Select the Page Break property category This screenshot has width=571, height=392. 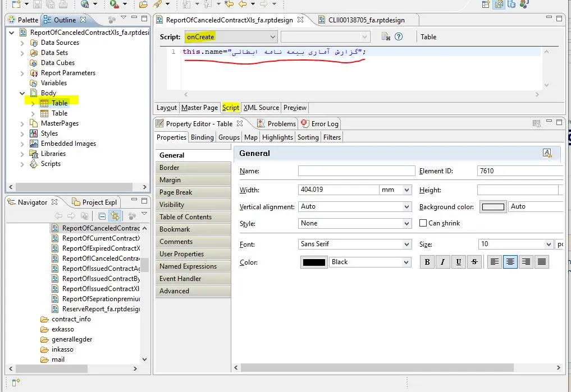193,192
